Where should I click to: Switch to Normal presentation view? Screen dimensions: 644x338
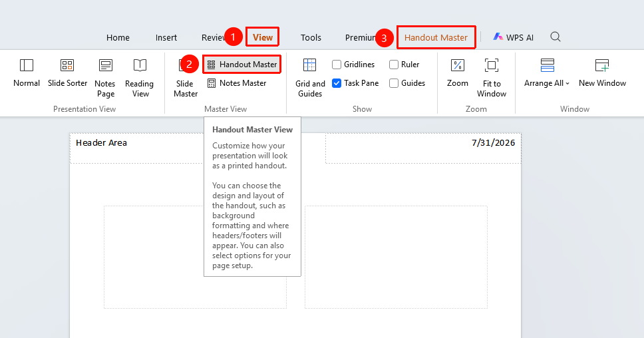(x=27, y=73)
